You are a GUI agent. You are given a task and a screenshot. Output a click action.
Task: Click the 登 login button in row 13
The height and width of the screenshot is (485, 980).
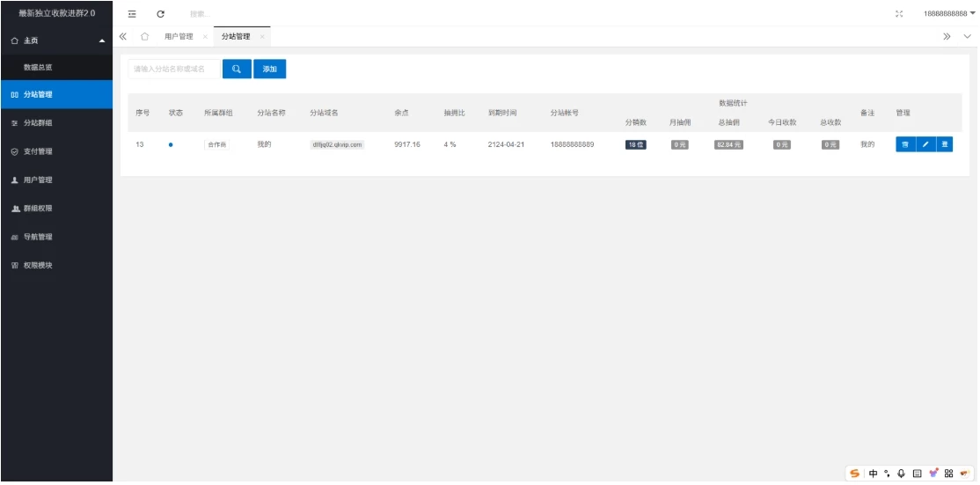coord(944,144)
